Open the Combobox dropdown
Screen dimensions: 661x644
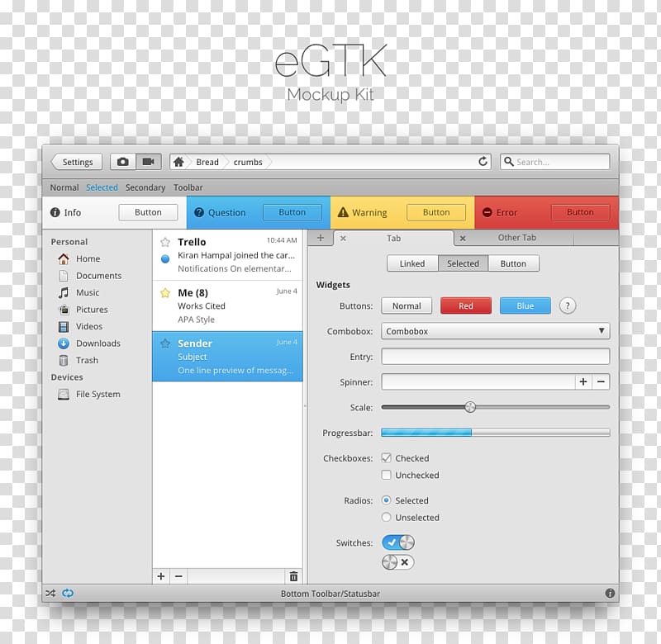495,331
